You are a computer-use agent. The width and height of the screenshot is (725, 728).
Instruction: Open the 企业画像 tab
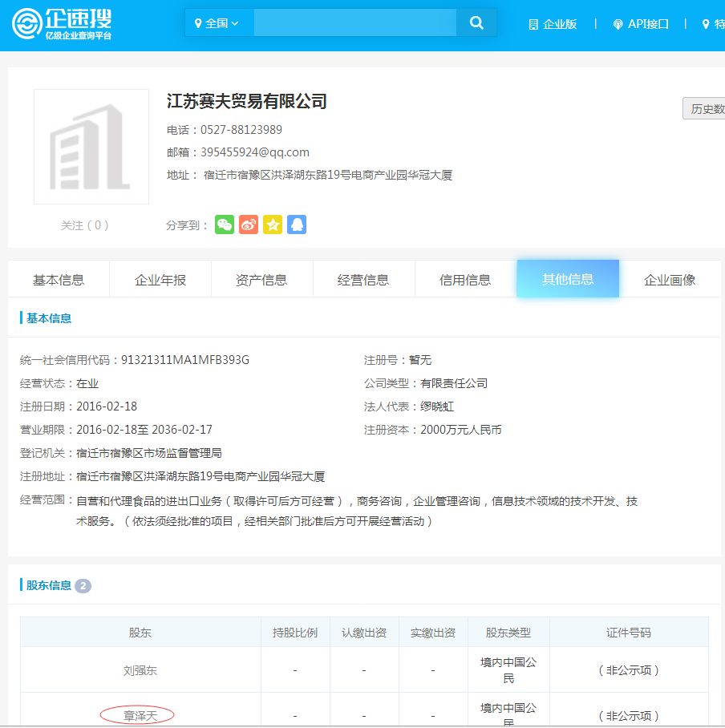pos(669,278)
